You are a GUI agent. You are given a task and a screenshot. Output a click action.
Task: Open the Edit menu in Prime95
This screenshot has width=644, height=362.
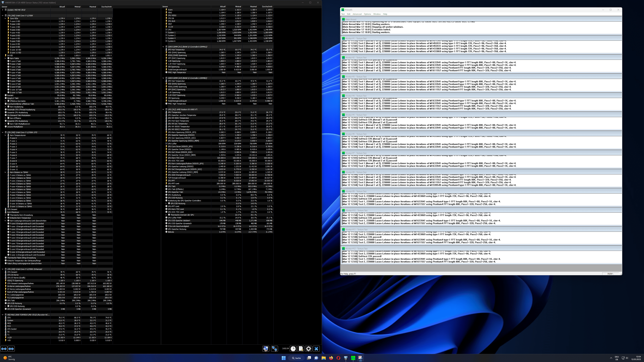[x=348, y=14]
